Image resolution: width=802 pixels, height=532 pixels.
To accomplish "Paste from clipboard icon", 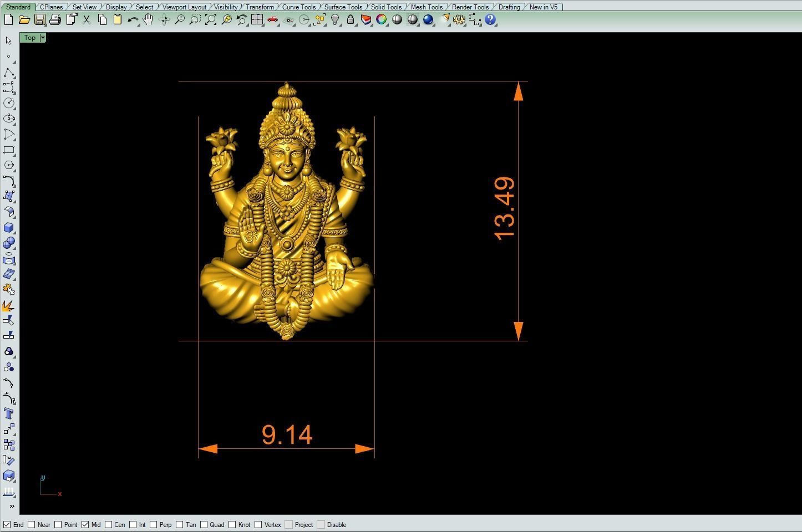I will pyautogui.click(x=117, y=19).
